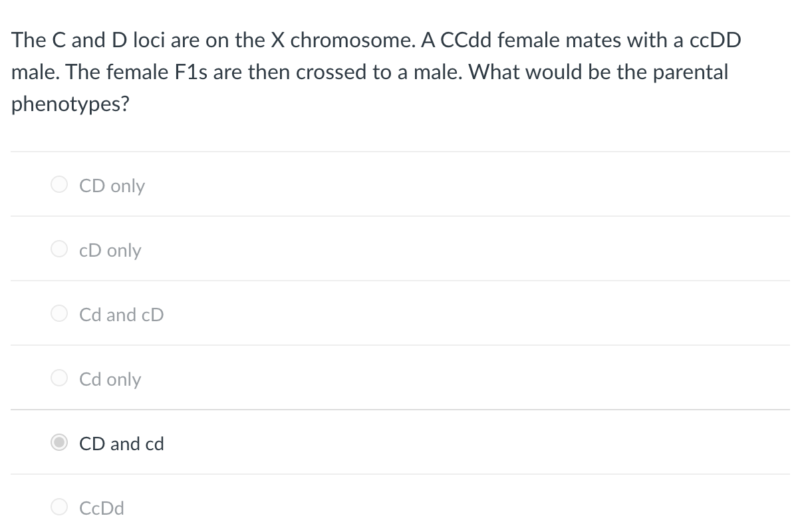The image size is (802, 532).
Task: Click the radio circle beside Cd and cD
Action: tap(59, 313)
